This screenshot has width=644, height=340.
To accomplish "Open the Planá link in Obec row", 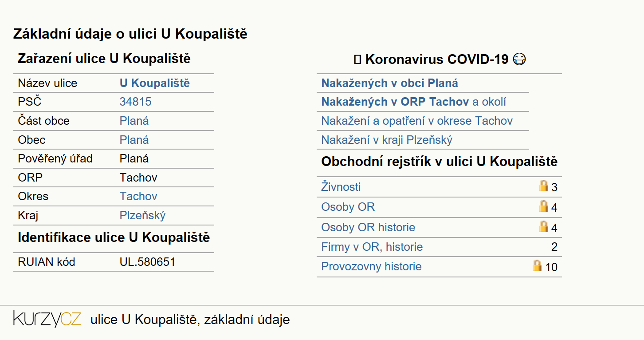I will click(134, 140).
